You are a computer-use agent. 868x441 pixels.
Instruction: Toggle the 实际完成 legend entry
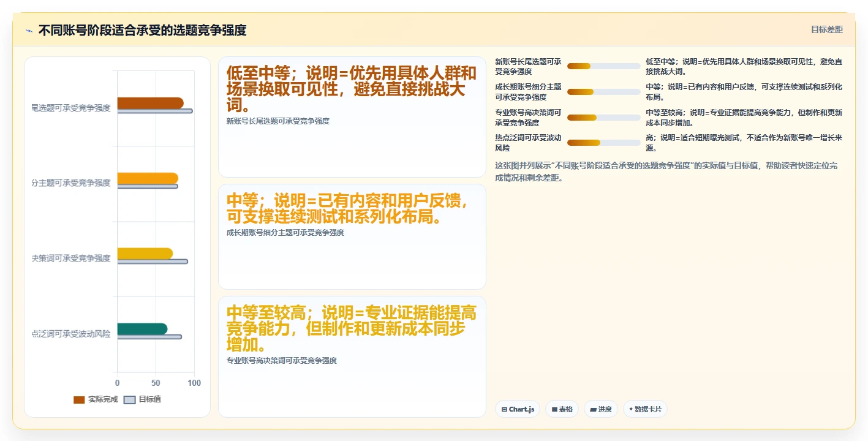point(96,399)
